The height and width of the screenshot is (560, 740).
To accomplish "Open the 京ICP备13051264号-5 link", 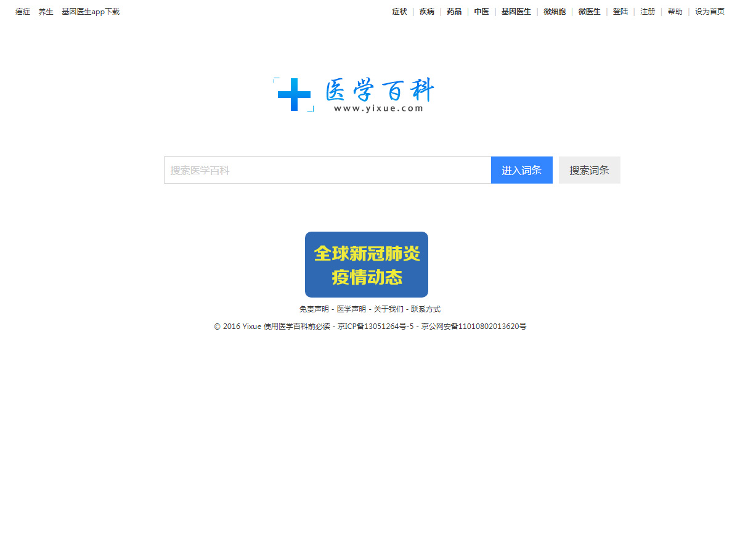I will tap(376, 327).
